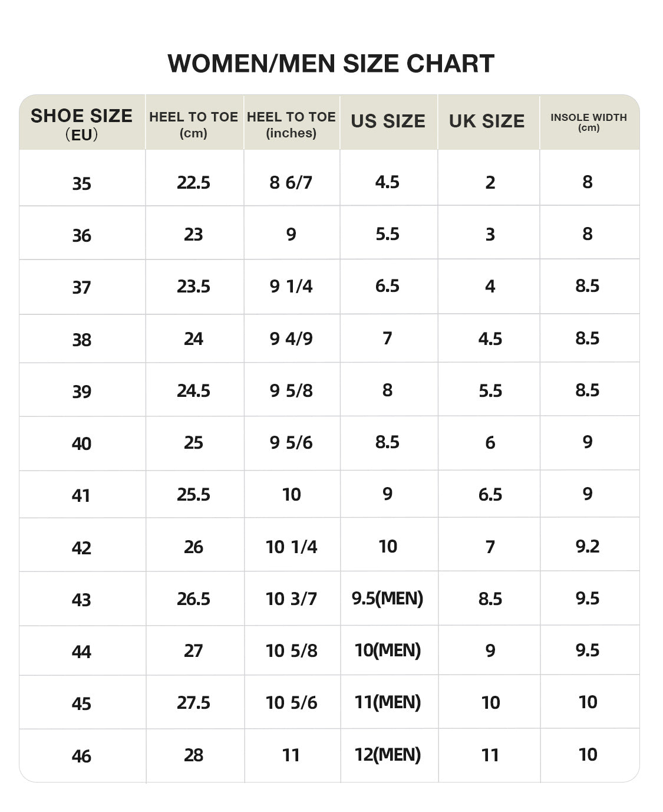Image resolution: width=663 pixels, height=812 pixels.
Task: Click the 9 1/4 inches cell
Action: pyautogui.click(x=292, y=287)
